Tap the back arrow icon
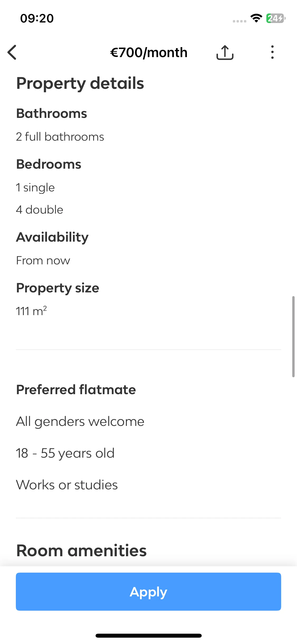This screenshot has height=644, width=297. point(12,52)
